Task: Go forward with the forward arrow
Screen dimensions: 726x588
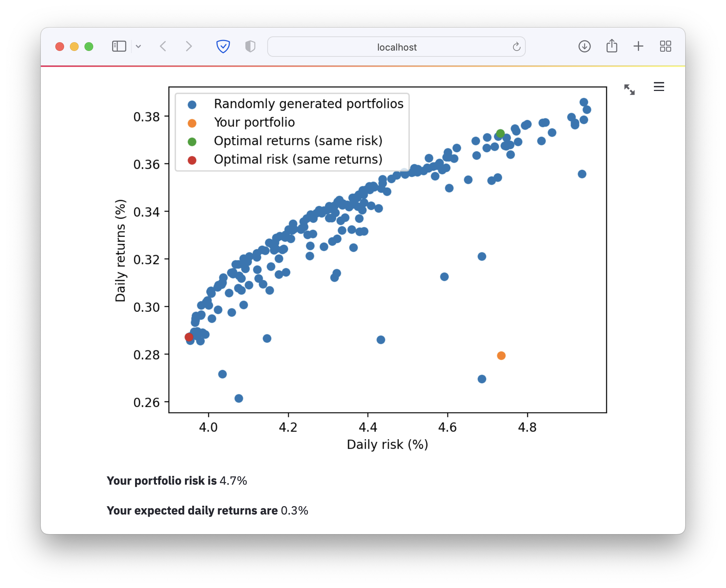Action: (x=189, y=47)
